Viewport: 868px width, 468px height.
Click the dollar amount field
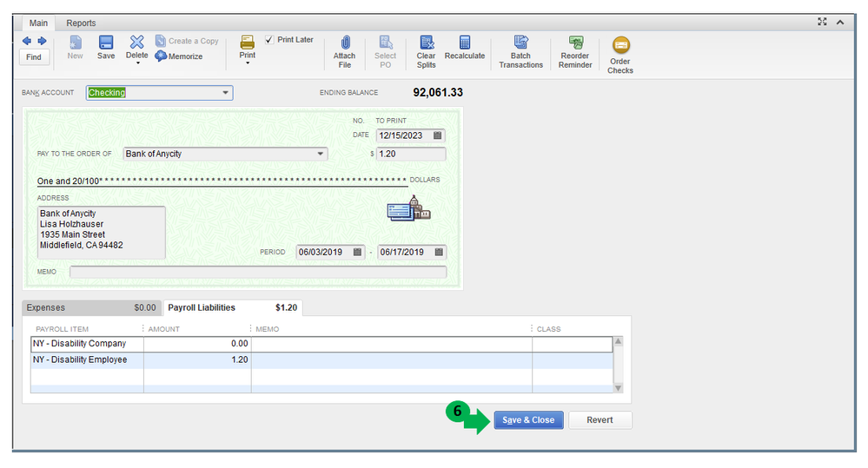(411, 154)
